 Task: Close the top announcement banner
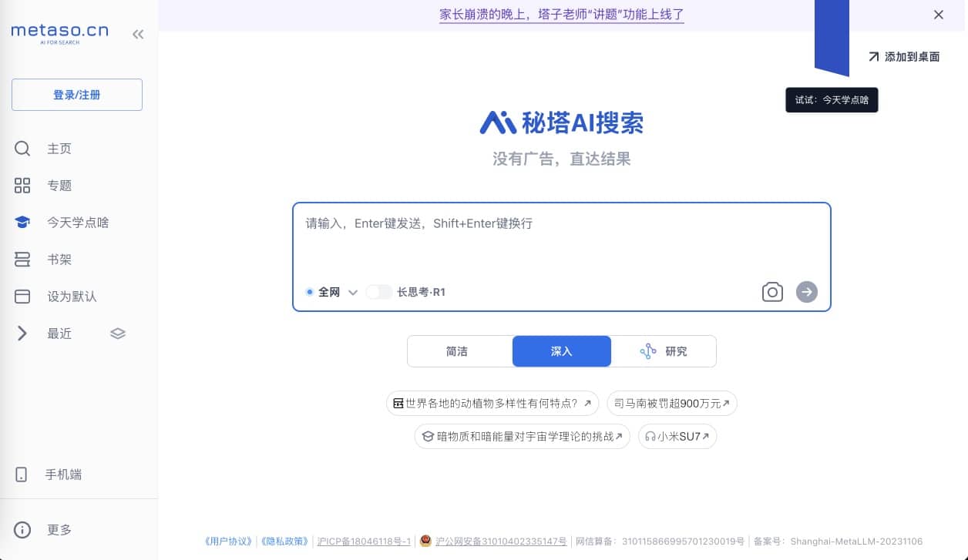click(939, 15)
